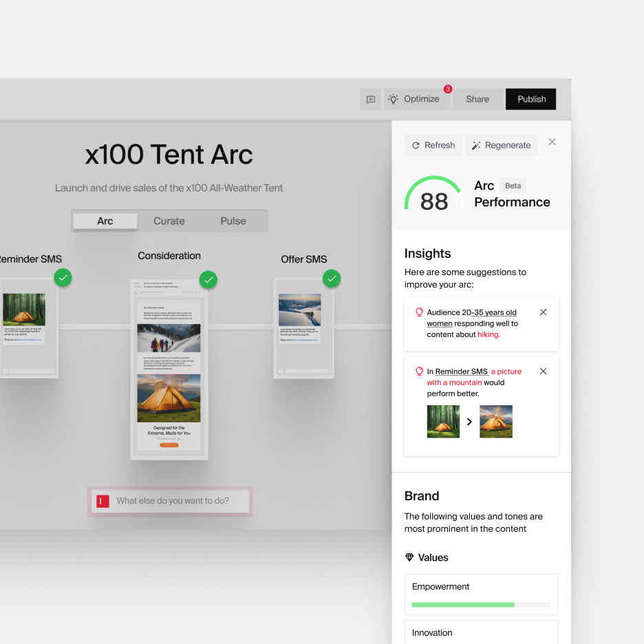644x644 pixels.
Task: Click the lightbulb icon on the Reminder SMS insight
Action: 420,371
